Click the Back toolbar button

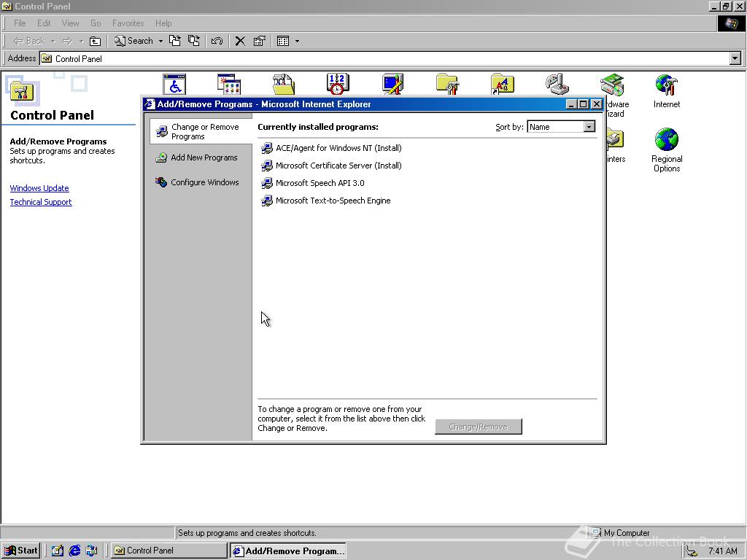pyautogui.click(x=29, y=41)
